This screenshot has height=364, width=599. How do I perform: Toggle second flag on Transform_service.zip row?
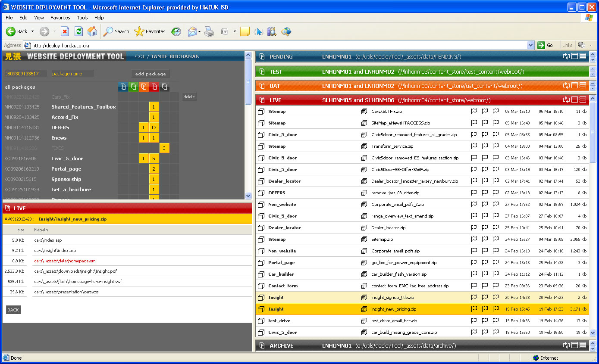485,146
